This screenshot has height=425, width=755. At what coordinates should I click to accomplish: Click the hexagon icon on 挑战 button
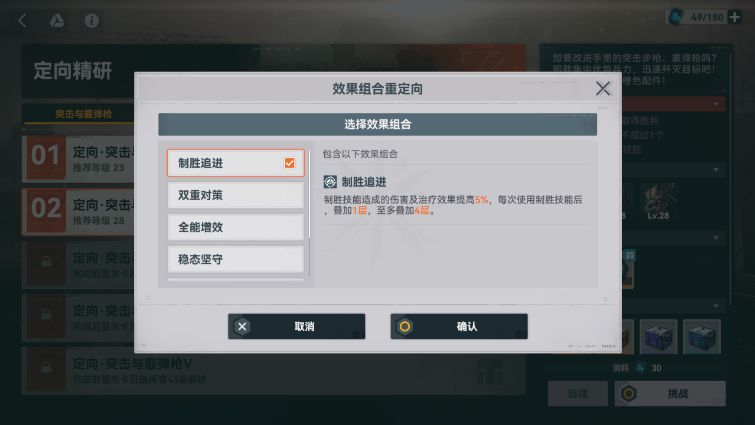[628, 393]
